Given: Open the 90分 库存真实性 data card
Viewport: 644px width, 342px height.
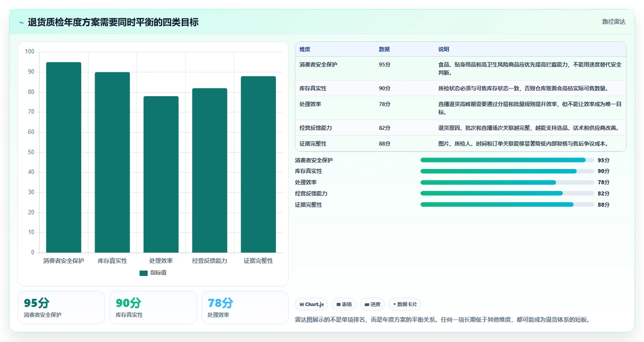Looking at the screenshot, I should 153,307.
